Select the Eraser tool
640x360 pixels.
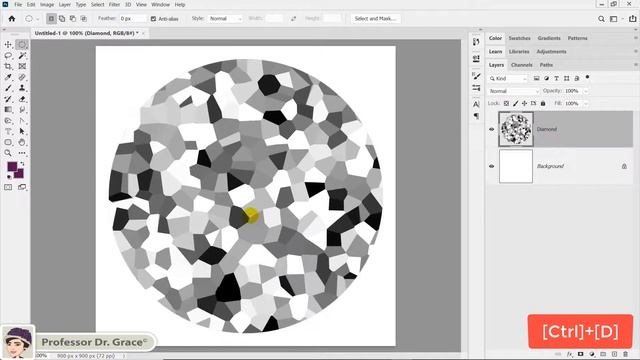[22, 99]
